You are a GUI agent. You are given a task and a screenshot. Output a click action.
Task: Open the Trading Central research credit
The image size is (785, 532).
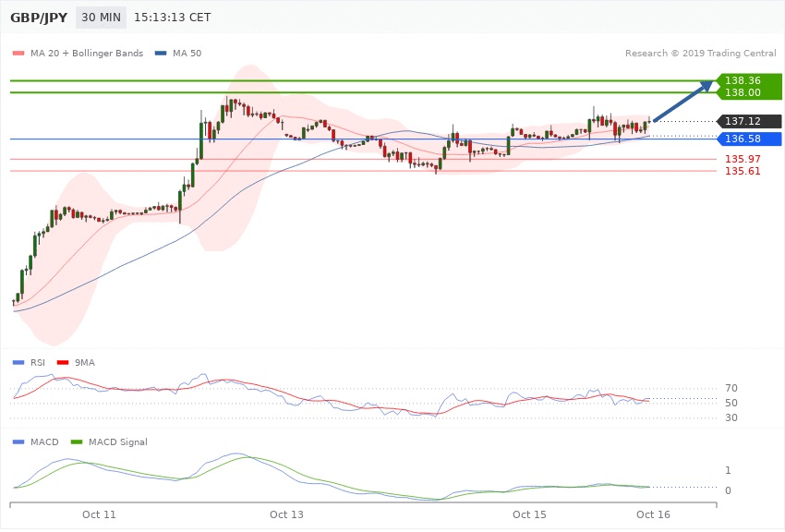[700, 54]
